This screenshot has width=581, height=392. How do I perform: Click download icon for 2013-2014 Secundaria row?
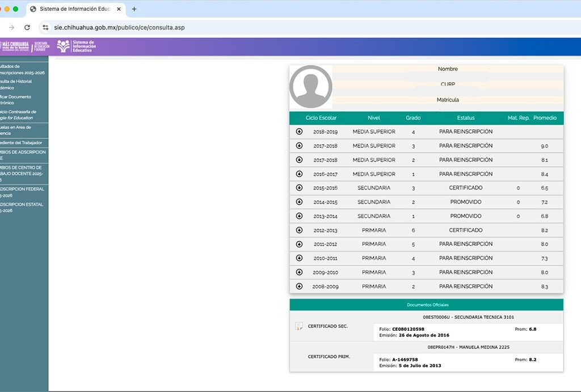[299, 216]
